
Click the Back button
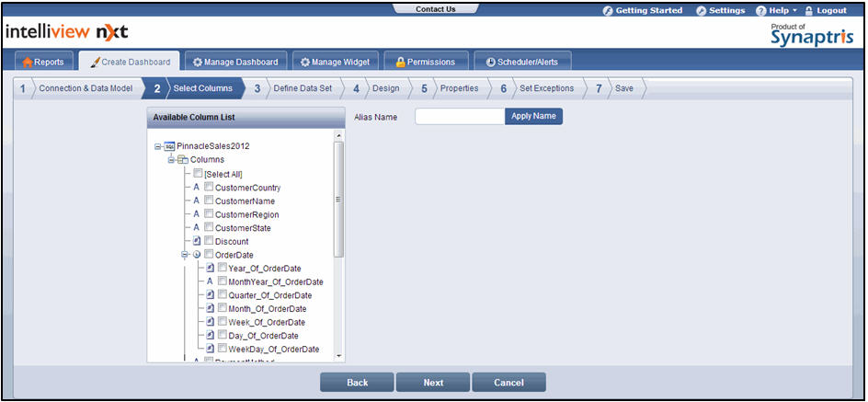pyautogui.click(x=357, y=383)
